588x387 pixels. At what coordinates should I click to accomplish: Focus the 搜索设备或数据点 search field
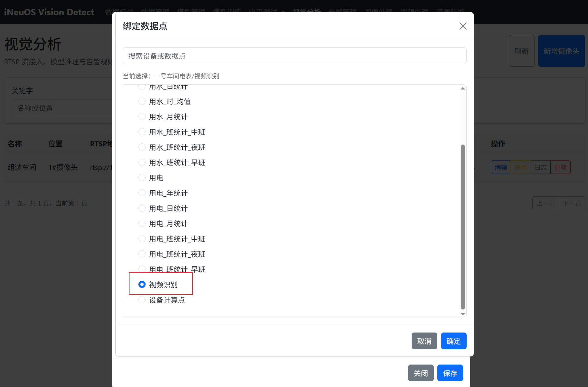pos(294,56)
